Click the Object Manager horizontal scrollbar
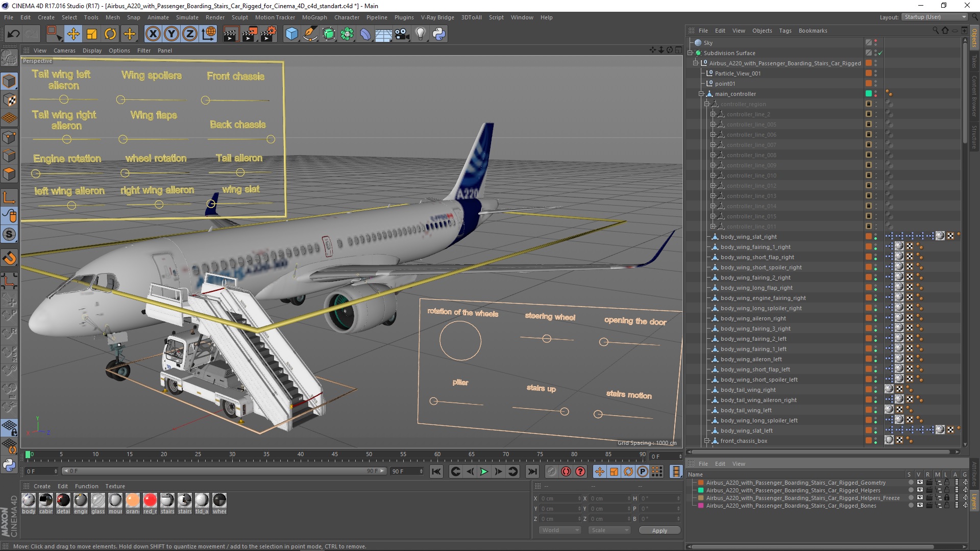This screenshot has height=551, width=980. [x=822, y=452]
